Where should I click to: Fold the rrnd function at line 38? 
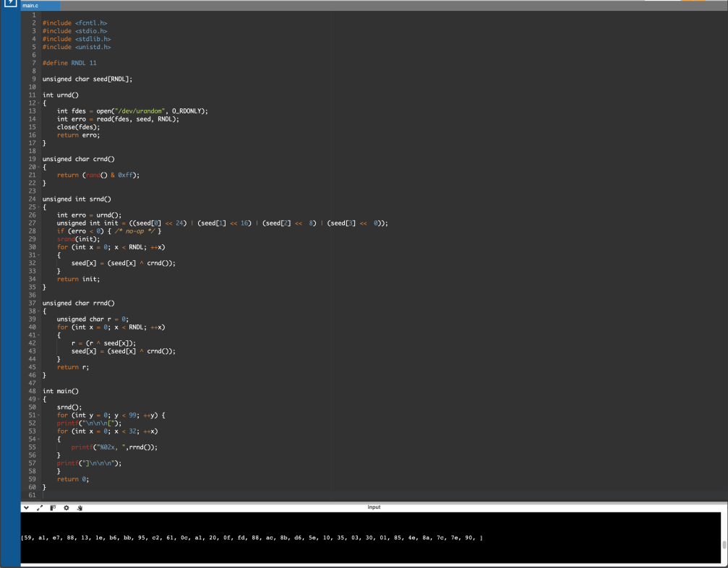[37, 311]
